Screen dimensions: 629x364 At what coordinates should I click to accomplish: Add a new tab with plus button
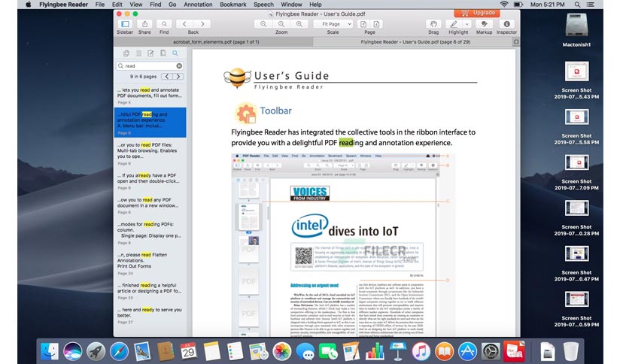[516, 41]
